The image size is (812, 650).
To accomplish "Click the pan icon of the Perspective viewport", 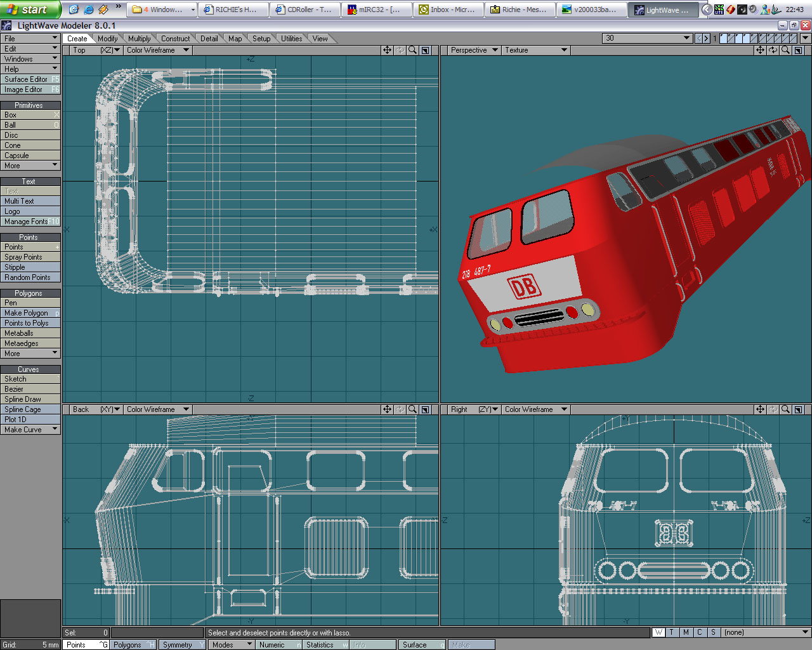I will tap(760, 50).
